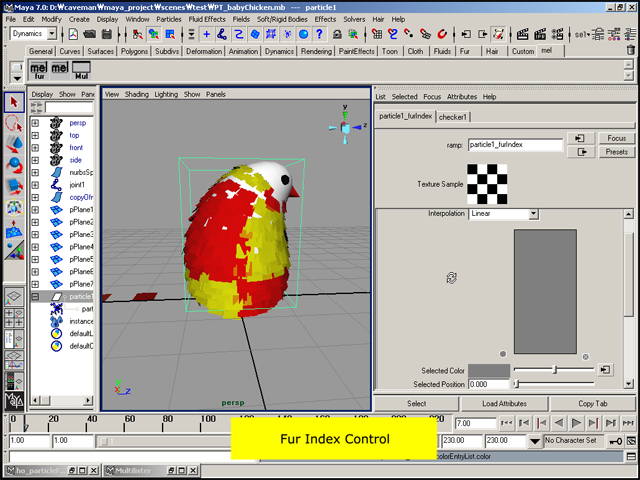Screen dimensions: 640x480
Task: Click the question mark icon in status line
Action: click(x=320, y=34)
